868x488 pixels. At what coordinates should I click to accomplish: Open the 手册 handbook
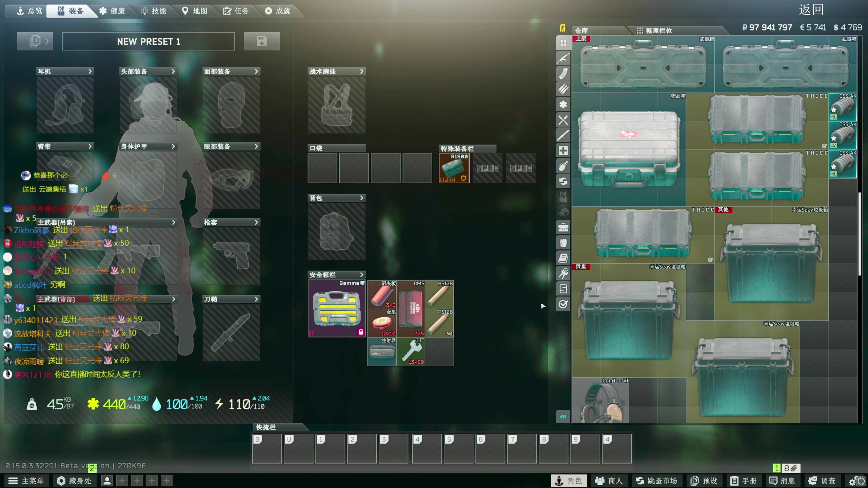click(744, 481)
